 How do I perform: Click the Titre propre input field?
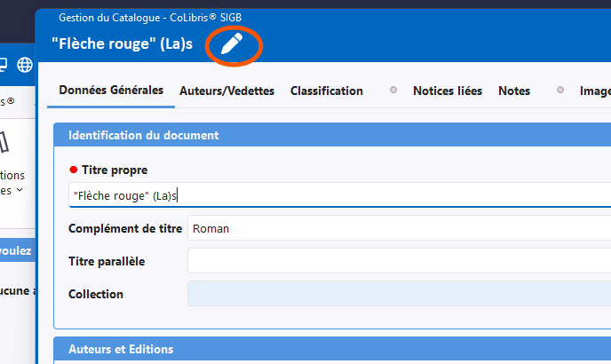[x=337, y=195]
